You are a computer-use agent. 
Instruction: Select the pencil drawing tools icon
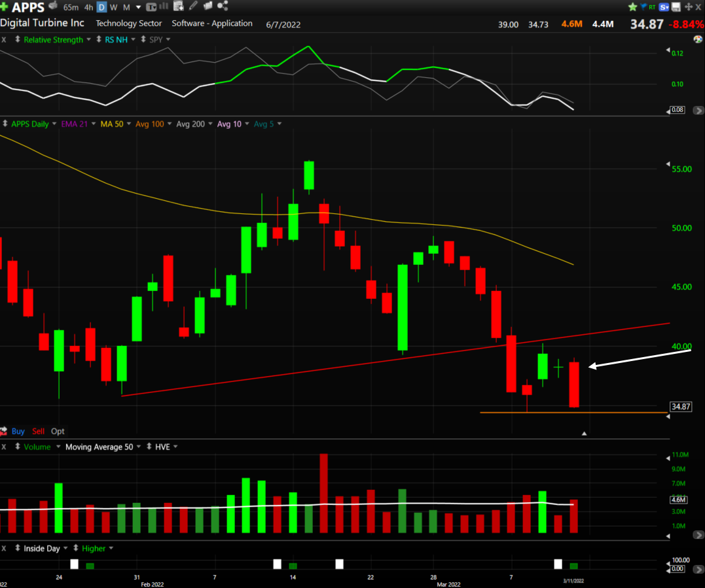pos(193,6)
